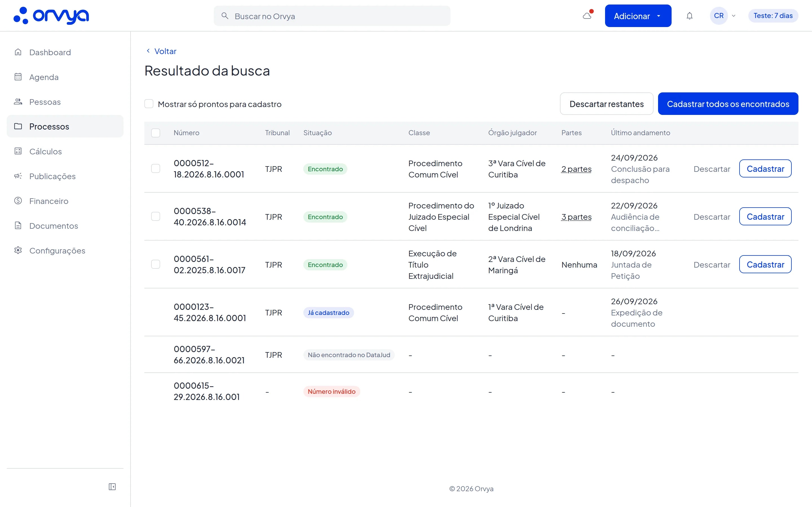The image size is (812, 507).
Task: Open Dashboard via house icon
Action: (x=18, y=52)
